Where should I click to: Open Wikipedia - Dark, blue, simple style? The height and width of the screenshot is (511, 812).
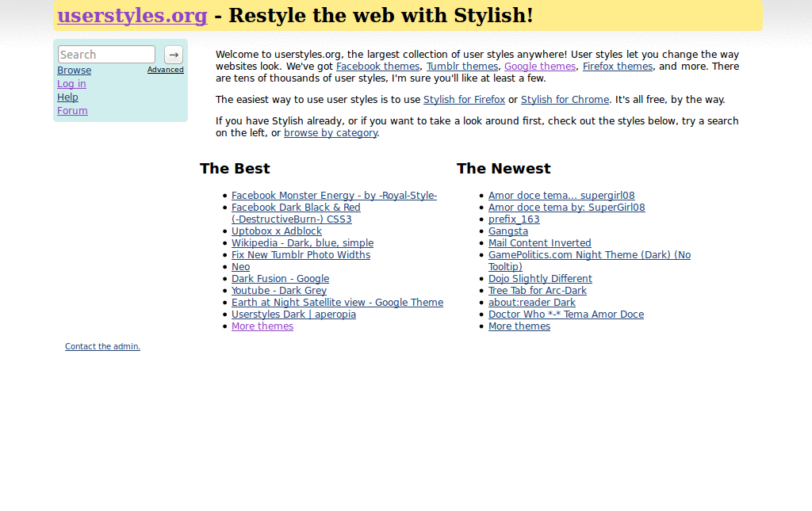point(302,242)
